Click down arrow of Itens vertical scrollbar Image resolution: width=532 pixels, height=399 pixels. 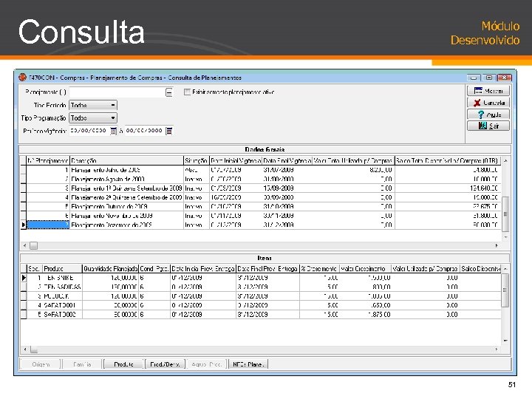(505, 341)
